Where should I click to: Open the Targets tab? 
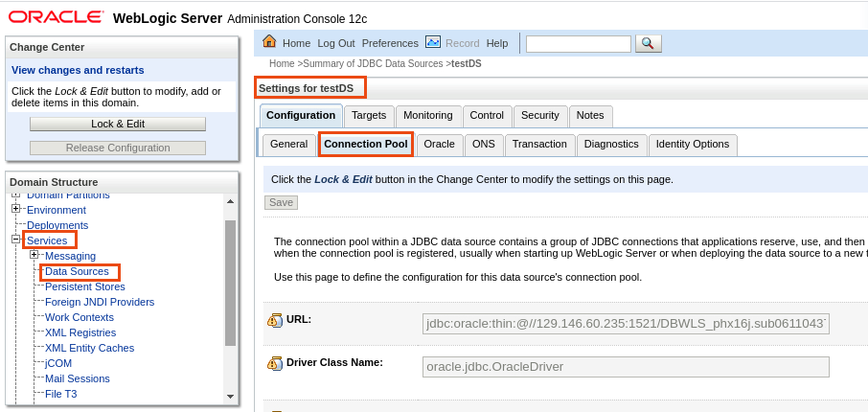pos(369,116)
